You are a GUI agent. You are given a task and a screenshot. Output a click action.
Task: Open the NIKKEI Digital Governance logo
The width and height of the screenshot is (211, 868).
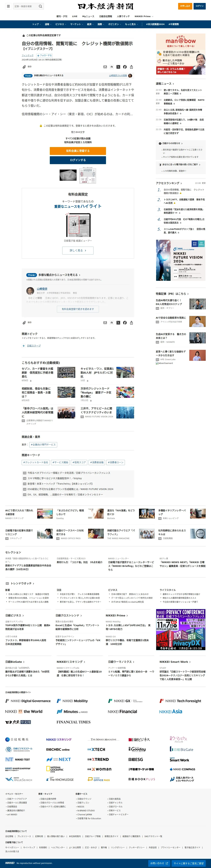(28, 701)
